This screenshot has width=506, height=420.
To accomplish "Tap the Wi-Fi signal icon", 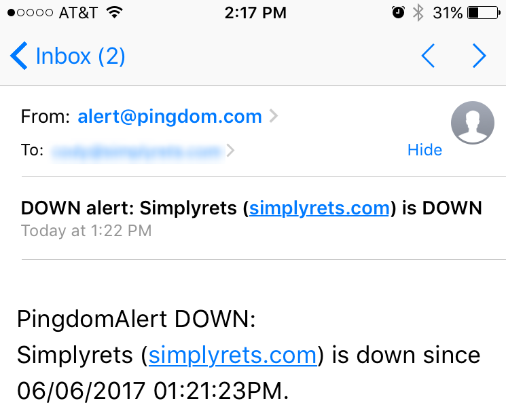I will click(x=114, y=13).
